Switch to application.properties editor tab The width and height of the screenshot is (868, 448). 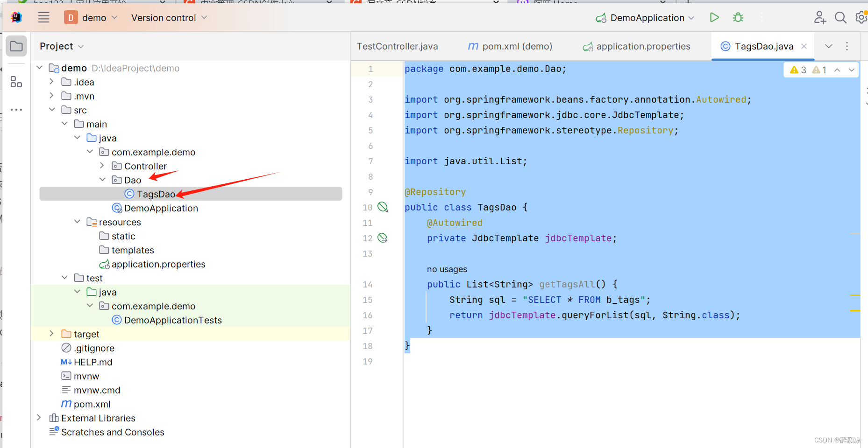point(636,46)
